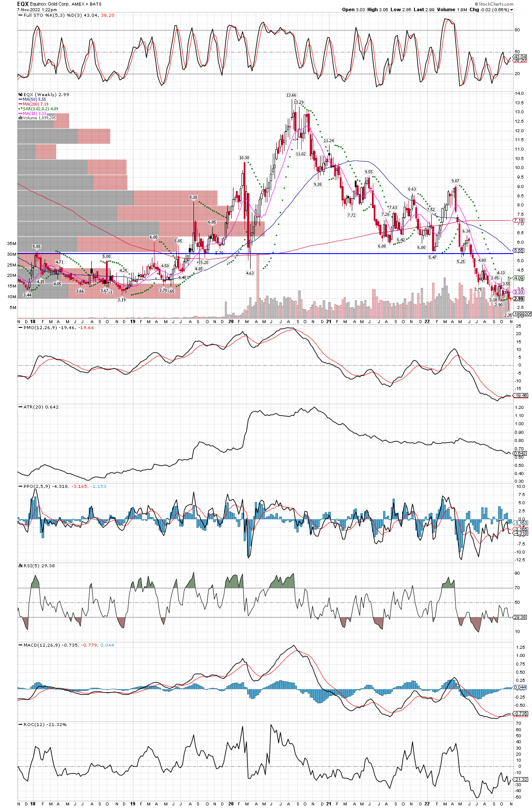Click the blue MA(50) legend line marker
Viewport: 532px width, 808px height.
coord(20,100)
